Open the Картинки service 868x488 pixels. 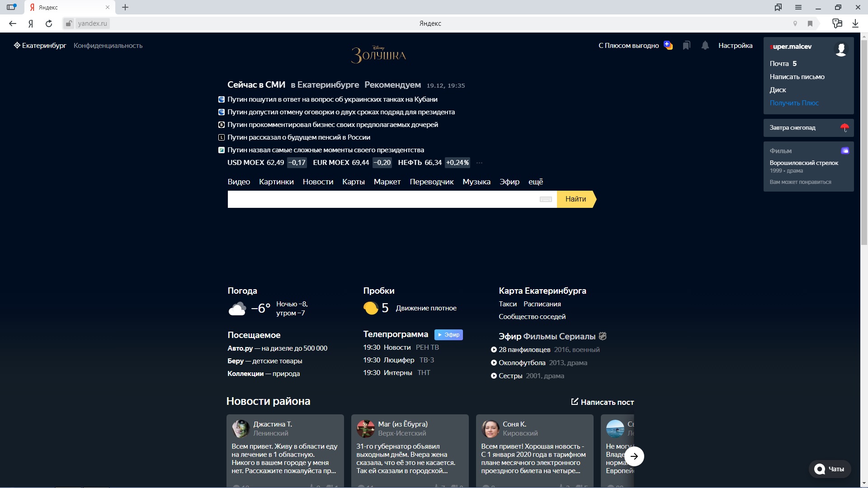[x=276, y=182]
